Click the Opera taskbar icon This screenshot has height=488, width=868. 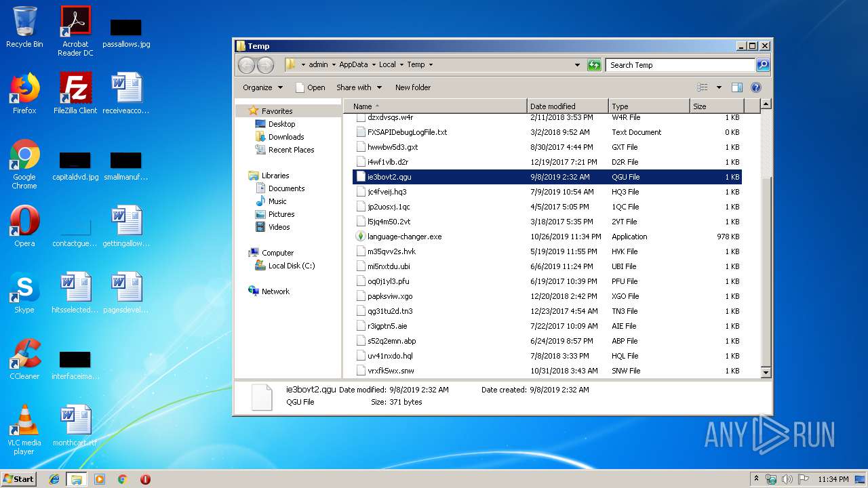coord(145,479)
